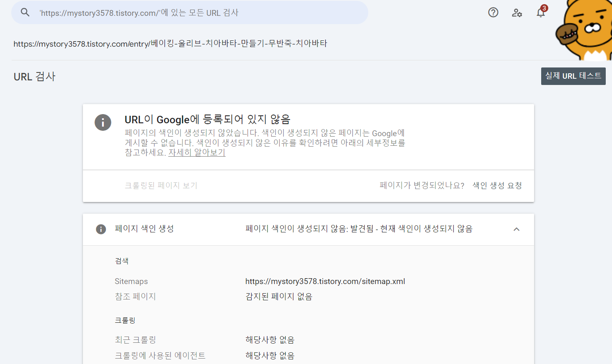Image resolution: width=612 pixels, height=364 pixels.
Task: Click '해당사항 없음' next to 크롤링에 사용된 에이전트
Action: click(270, 356)
